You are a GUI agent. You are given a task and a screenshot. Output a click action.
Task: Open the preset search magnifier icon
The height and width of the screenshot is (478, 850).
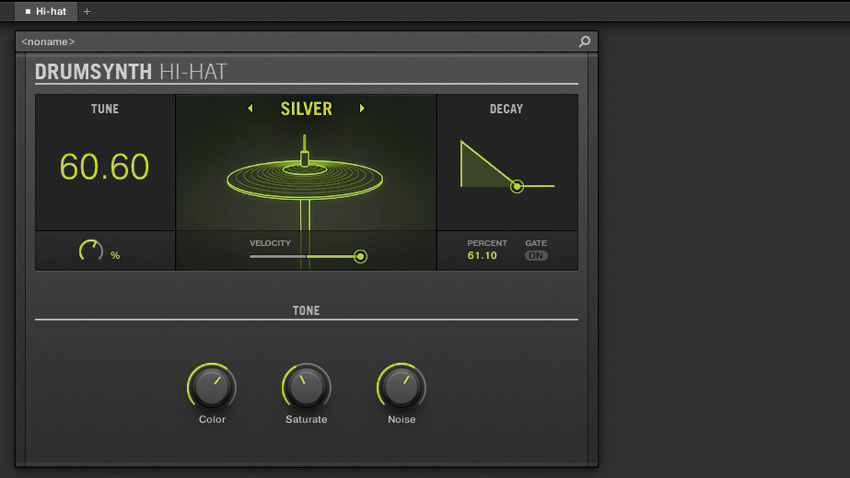point(584,41)
